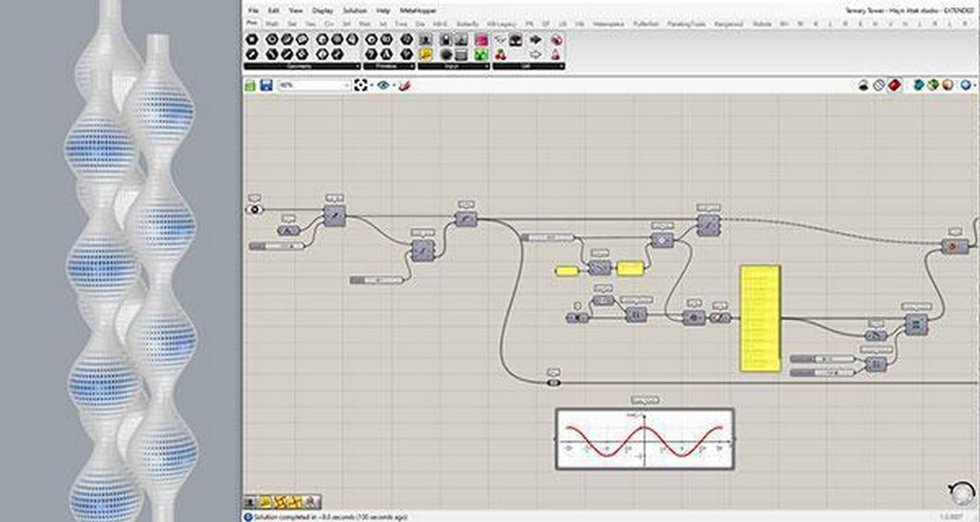This screenshot has width=980, height=522.
Task: Select the eye-shaped parameter at canvas left edge
Action: coord(255,210)
